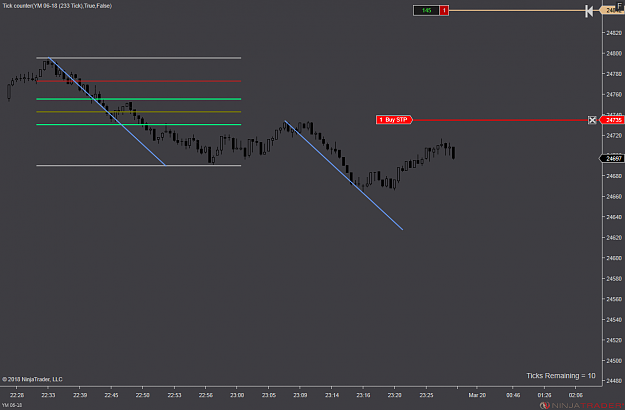Click the 23:25 time axis label
Viewport: 625px width, 410px height.
[x=426, y=395]
